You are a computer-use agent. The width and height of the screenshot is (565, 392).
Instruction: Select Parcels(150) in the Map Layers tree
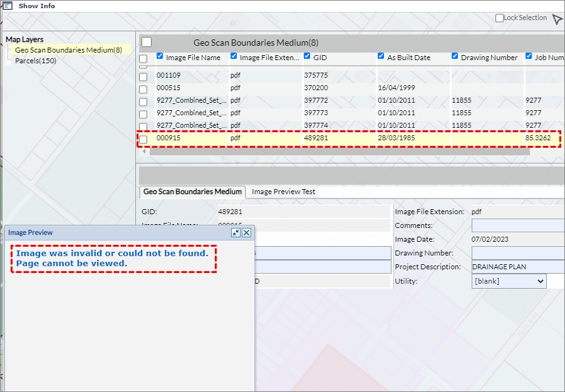[x=36, y=61]
